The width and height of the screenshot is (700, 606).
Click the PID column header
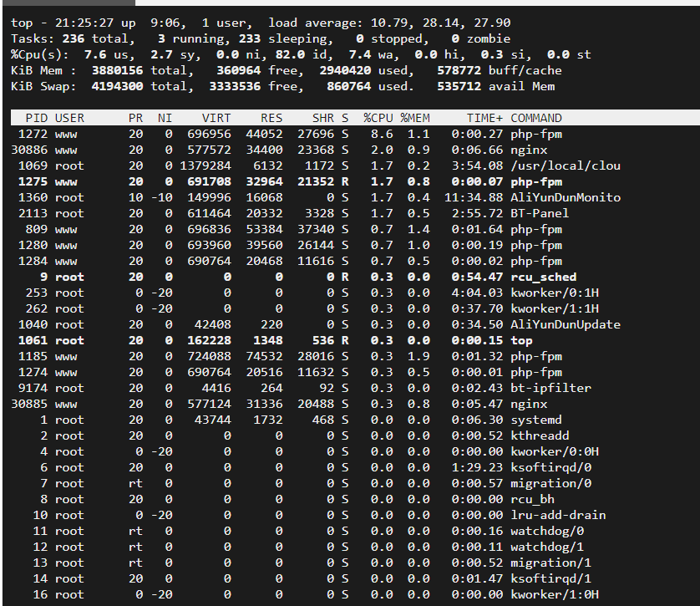pos(36,118)
